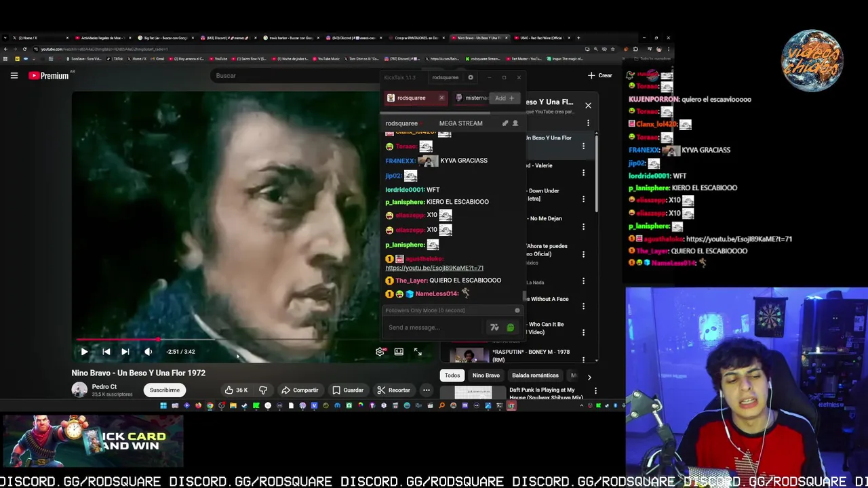Play the YouTube video
Image resolution: width=868 pixels, height=488 pixels.
tap(84, 352)
